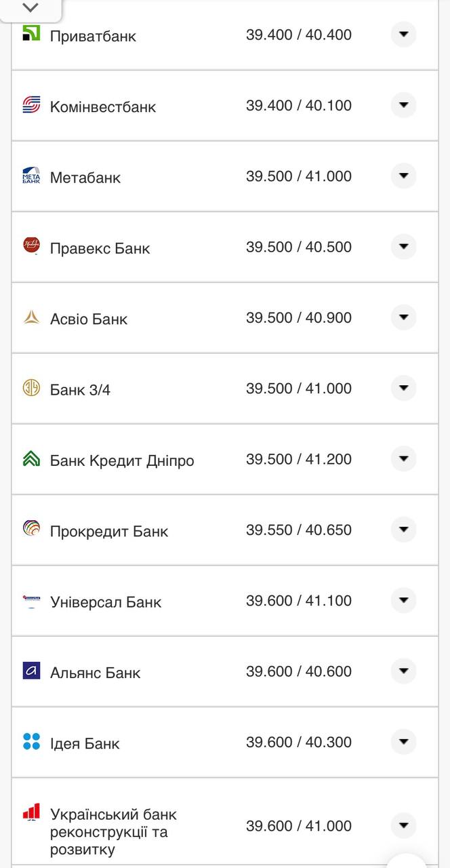Select the Асвіо Банк triangle logo

30,317
